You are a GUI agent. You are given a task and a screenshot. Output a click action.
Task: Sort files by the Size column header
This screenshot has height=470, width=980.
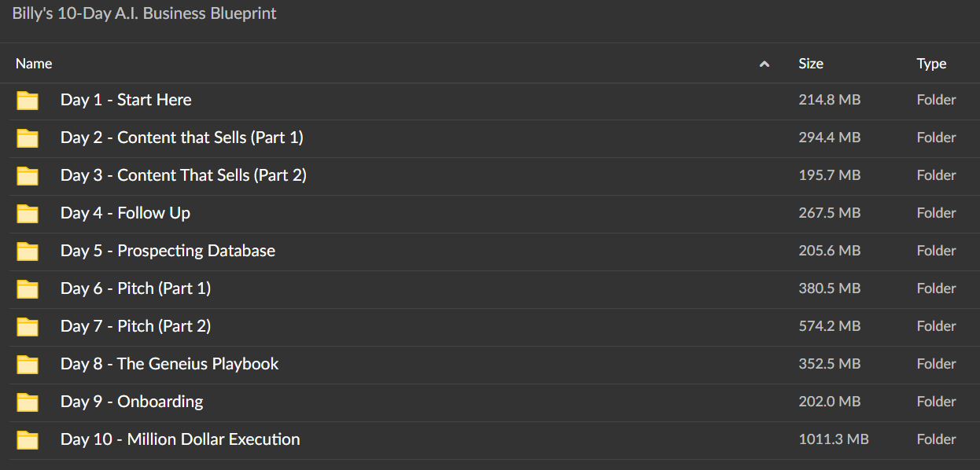click(811, 64)
